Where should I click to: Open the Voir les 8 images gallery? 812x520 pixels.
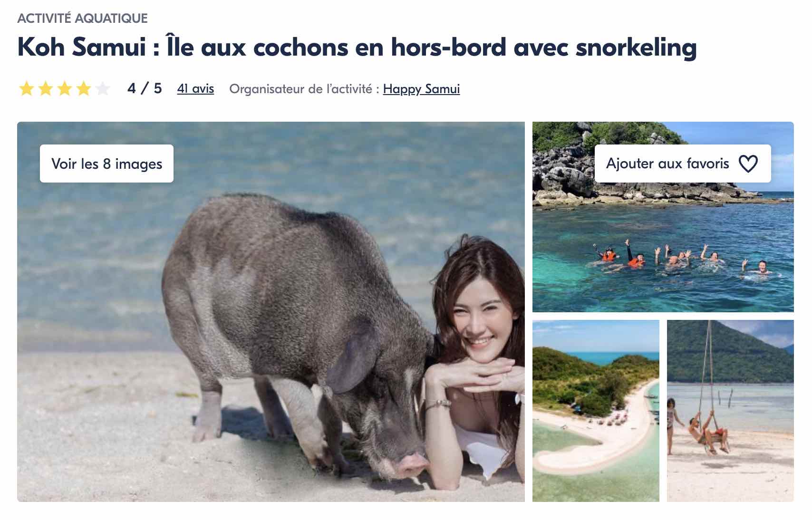pos(106,164)
